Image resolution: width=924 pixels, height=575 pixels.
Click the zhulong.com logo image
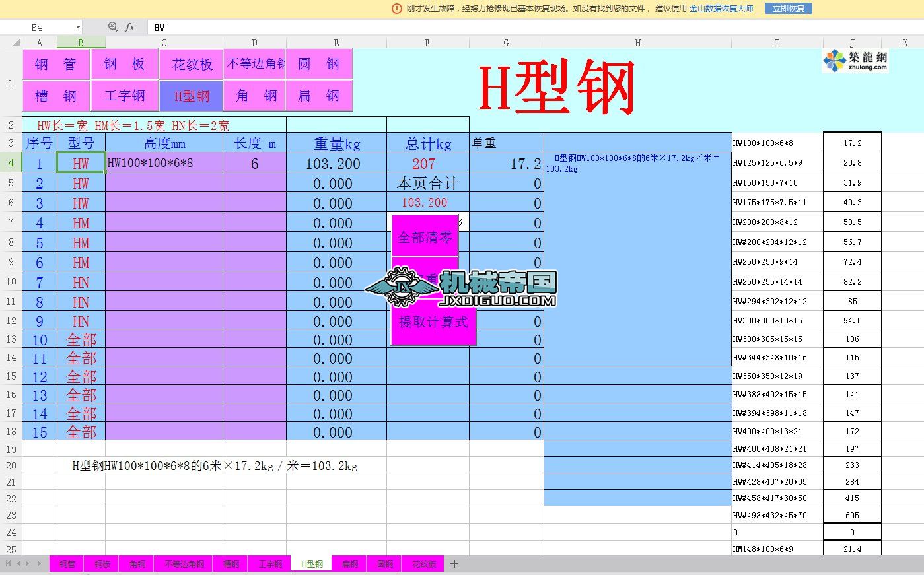[855, 61]
